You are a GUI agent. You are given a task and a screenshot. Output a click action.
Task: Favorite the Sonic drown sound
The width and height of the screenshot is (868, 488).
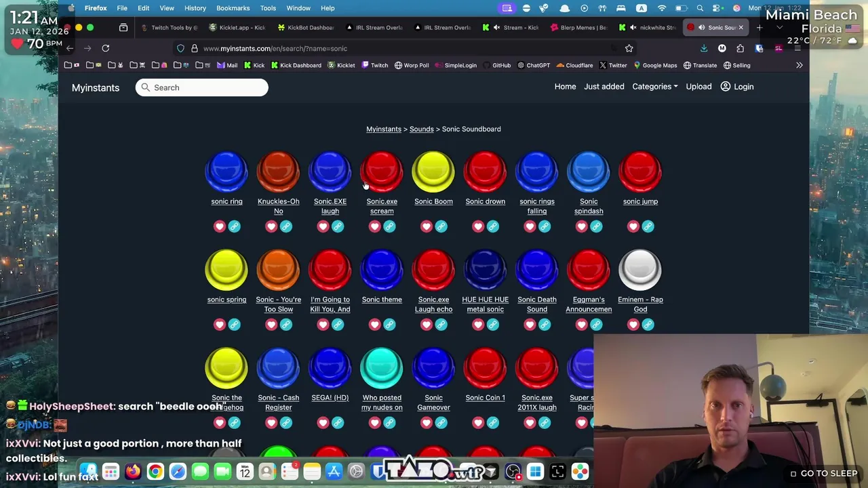coord(478,226)
